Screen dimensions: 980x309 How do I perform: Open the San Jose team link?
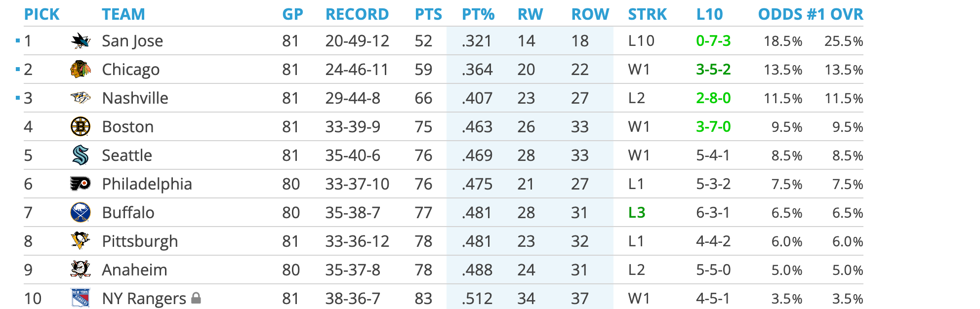[x=132, y=41]
